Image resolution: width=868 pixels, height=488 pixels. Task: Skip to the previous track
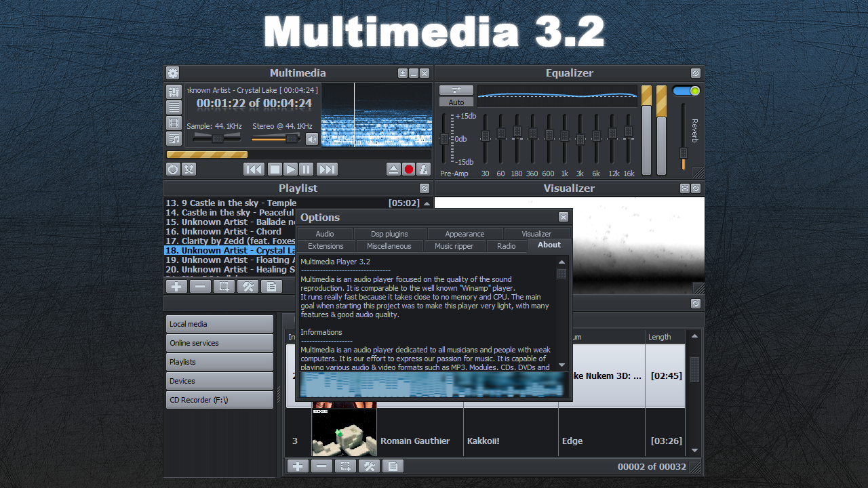point(254,169)
